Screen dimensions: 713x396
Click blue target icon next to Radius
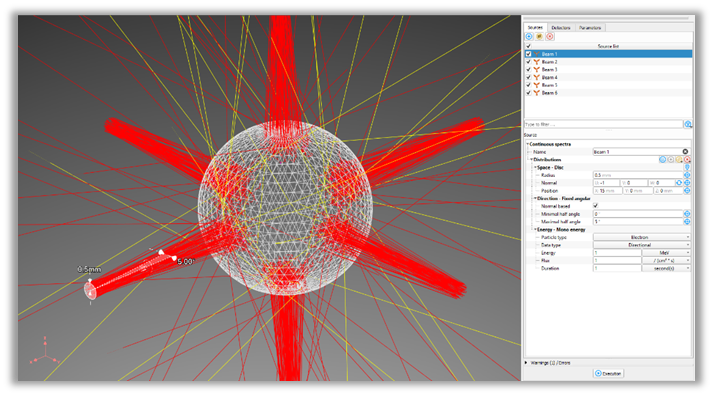(687, 175)
